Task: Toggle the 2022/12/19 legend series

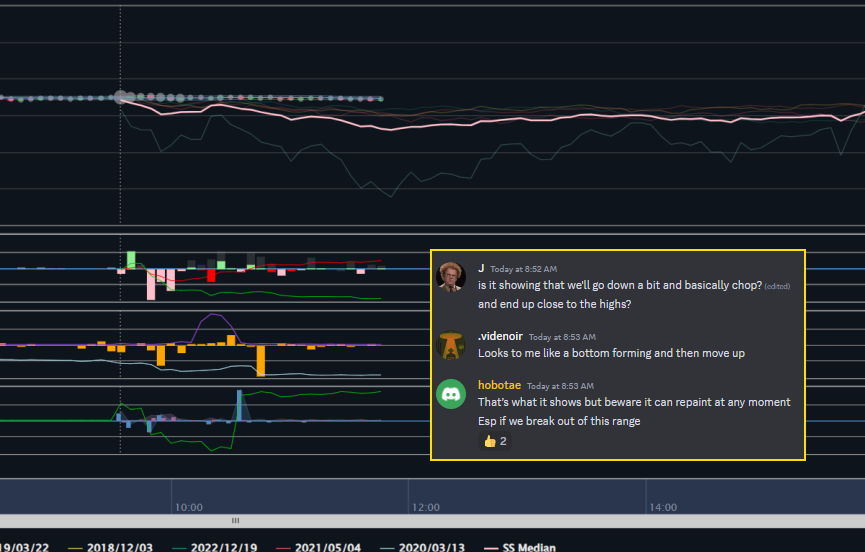Action: point(215,547)
